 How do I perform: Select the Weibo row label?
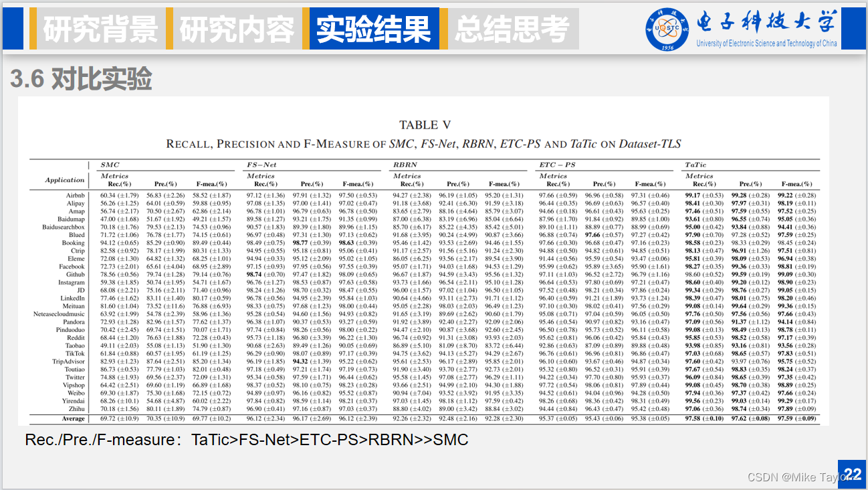pyautogui.click(x=76, y=393)
